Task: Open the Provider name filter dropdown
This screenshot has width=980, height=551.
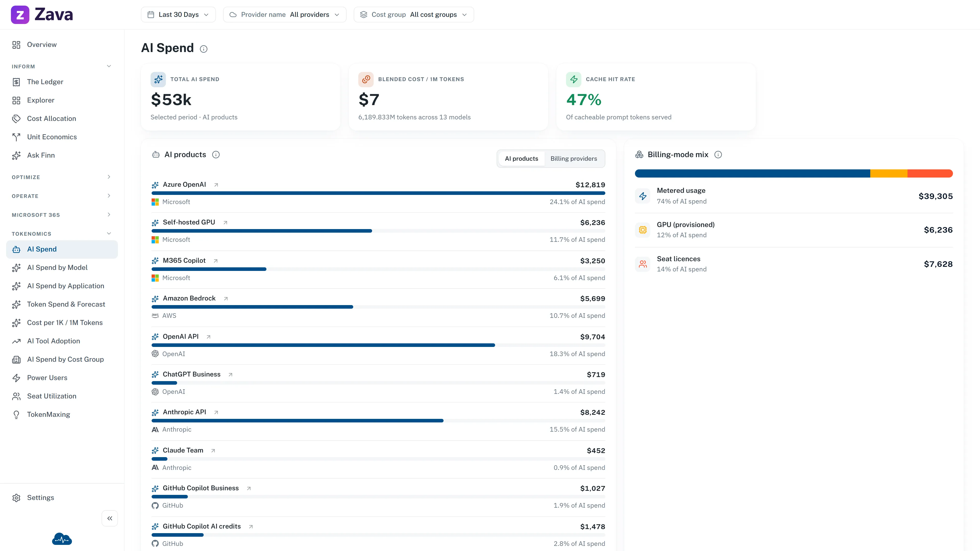Action: 285,15
